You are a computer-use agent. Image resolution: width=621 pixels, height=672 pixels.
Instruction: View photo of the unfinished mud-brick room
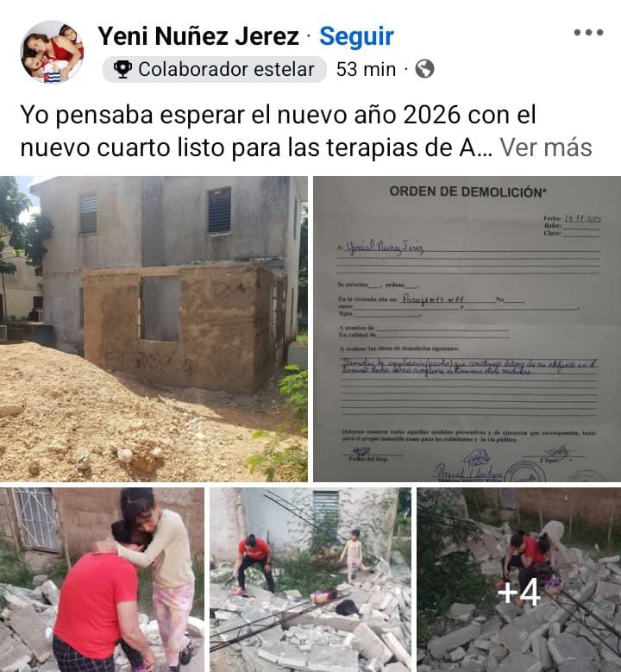tap(154, 329)
